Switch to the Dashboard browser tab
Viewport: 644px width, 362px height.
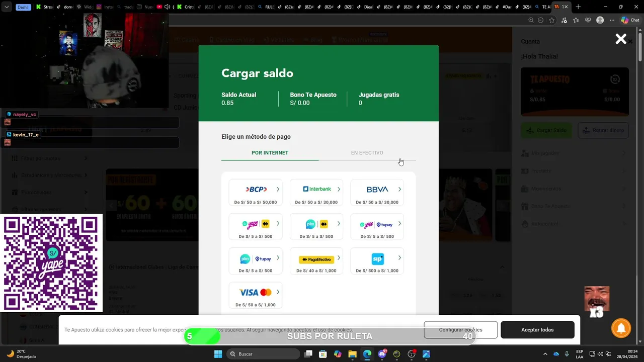tap(23, 7)
